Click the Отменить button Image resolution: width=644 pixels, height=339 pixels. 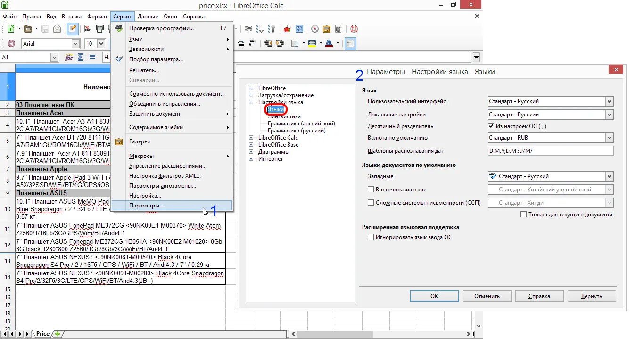click(487, 296)
